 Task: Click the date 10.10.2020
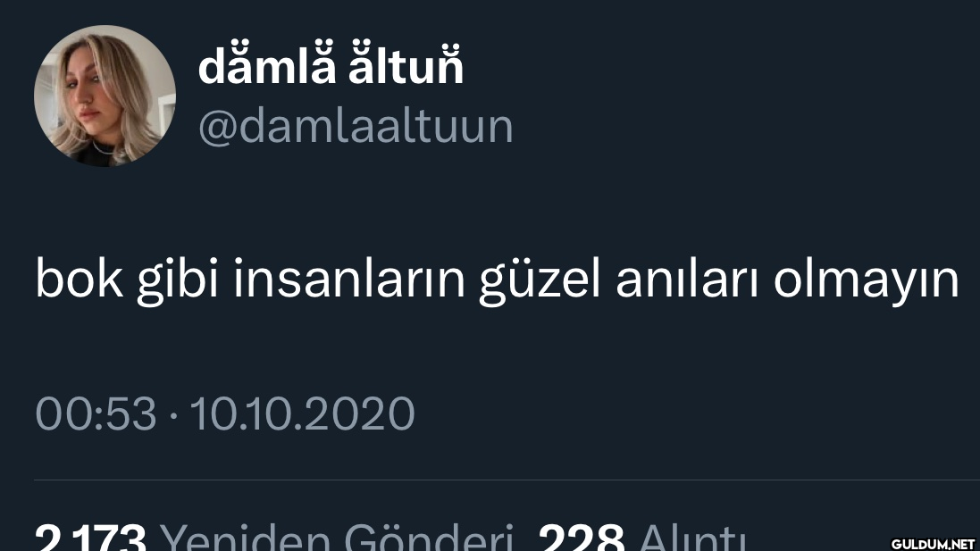[x=302, y=413]
